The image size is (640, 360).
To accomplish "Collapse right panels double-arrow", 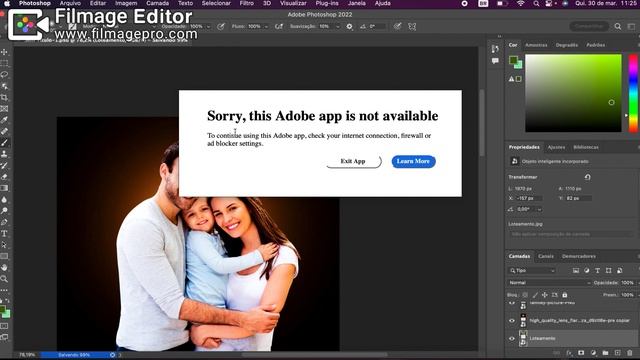I will pyautogui.click(x=499, y=36).
